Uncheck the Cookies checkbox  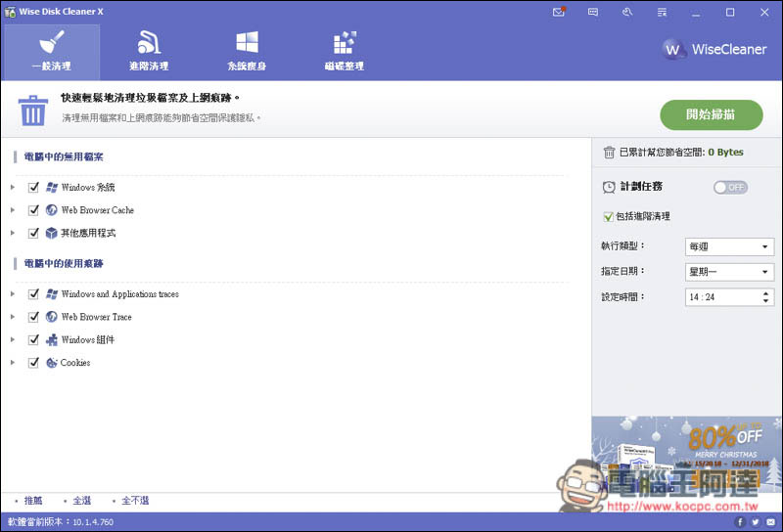tap(33, 363)
